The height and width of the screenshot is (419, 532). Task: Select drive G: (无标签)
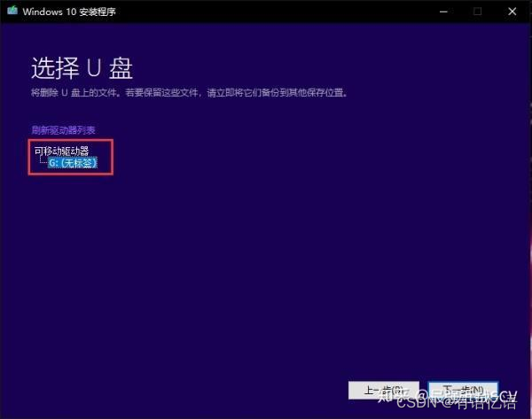coord(73,163)
